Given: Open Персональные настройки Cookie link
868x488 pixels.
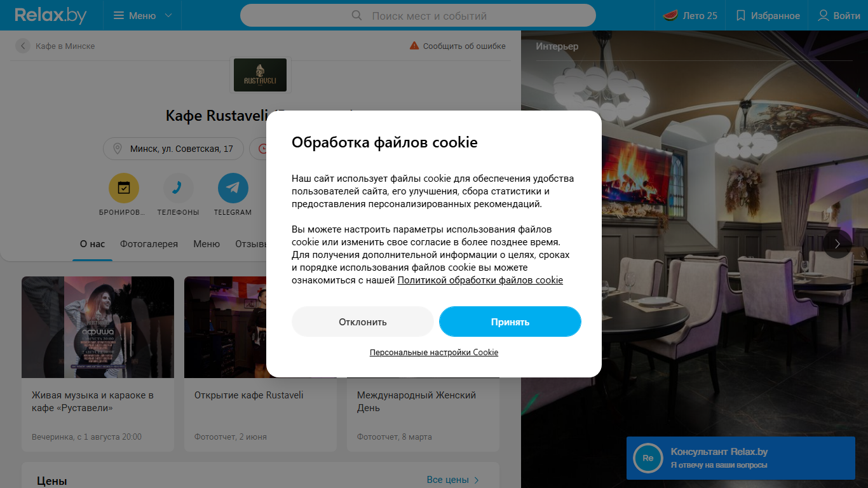Looking at the screenshot, I should tap(434, 352).
